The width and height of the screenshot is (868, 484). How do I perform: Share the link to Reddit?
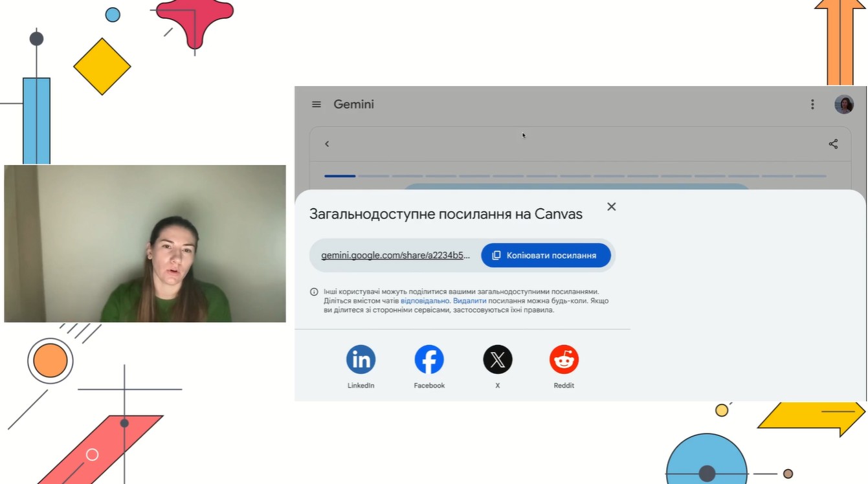pyautogui.click(x=564, y=360)
